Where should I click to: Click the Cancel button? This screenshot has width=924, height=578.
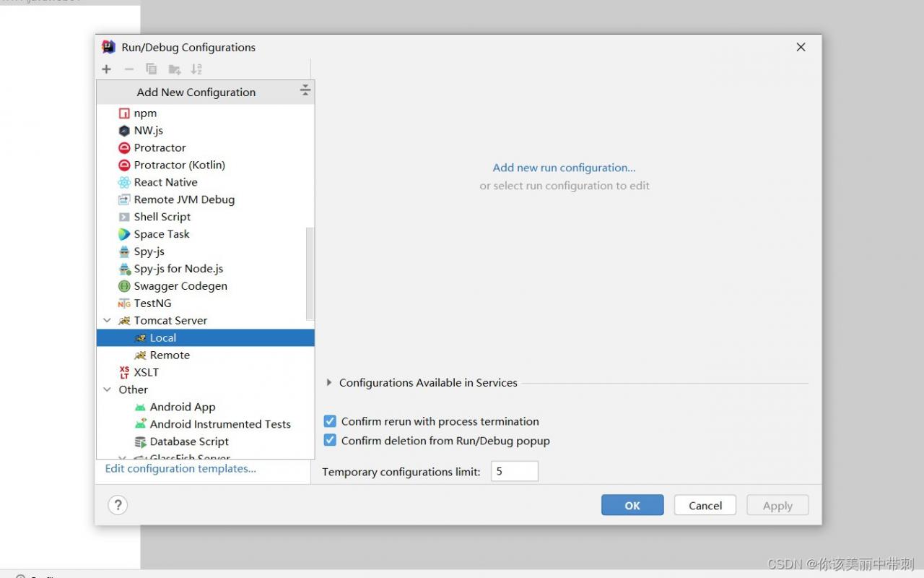point(705,505)
